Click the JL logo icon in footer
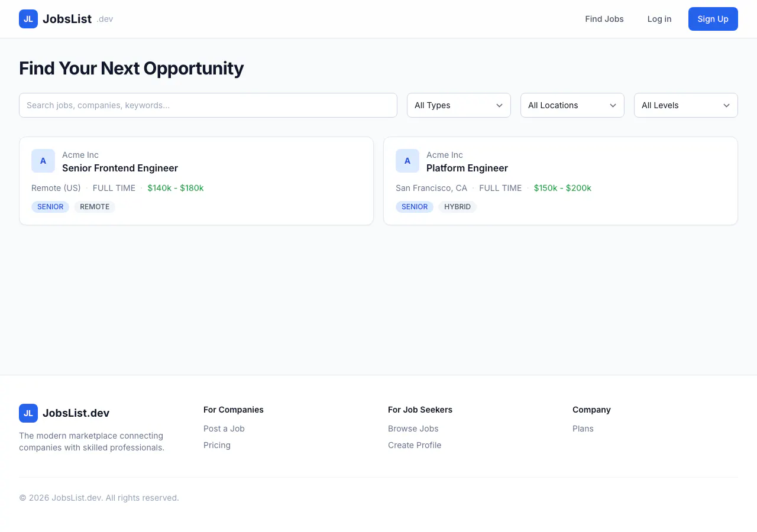 click(x=28, y=413)
